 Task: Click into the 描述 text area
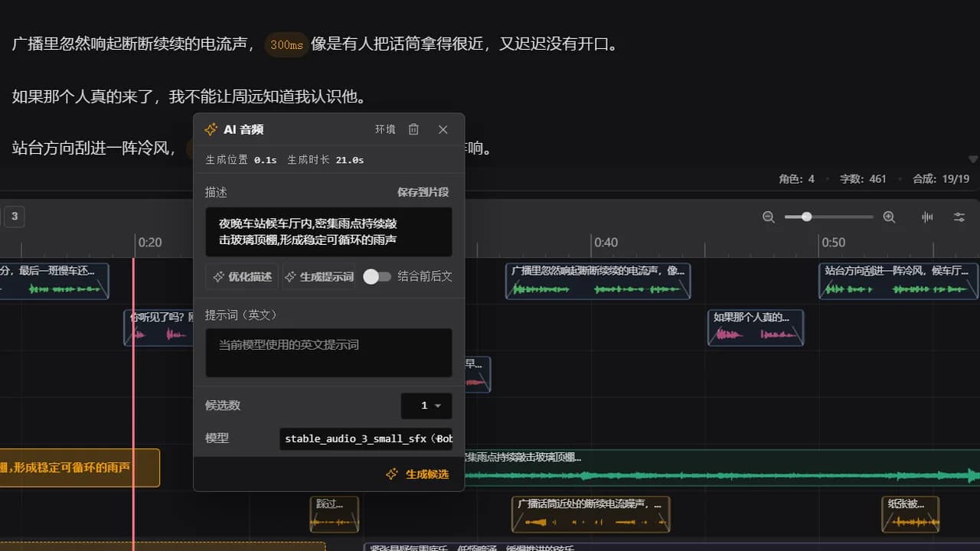pos(328,231)
